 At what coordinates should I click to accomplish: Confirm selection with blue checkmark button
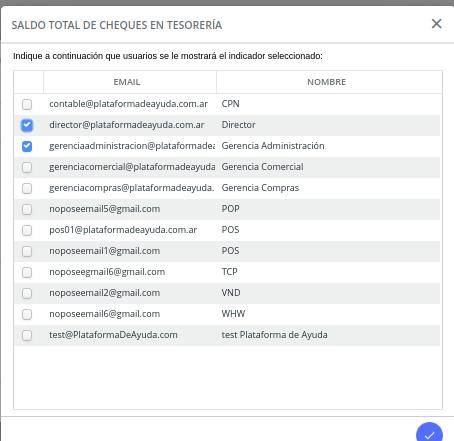pos(429,434)
